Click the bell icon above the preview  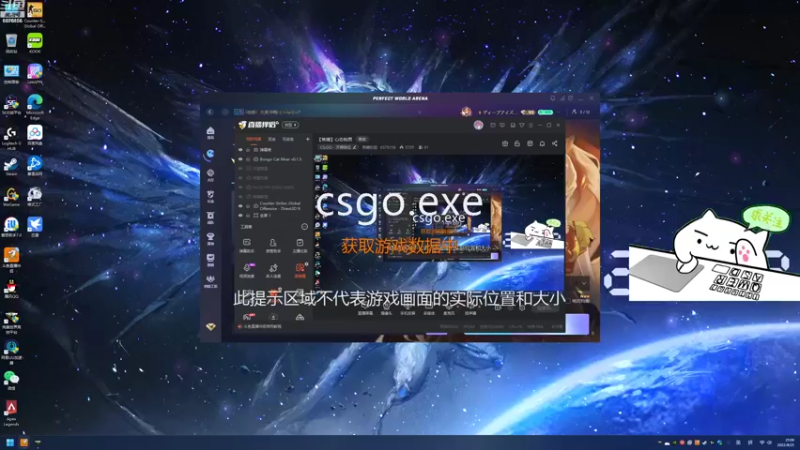click(x=542, y=144)
